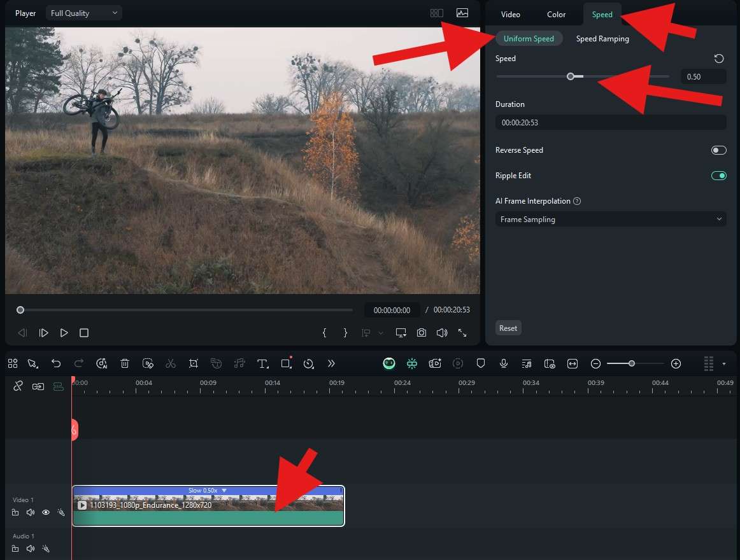Reset speed with the circular arrow icon
Viewport: 740px width, 560px height.
tap(719, 59)
